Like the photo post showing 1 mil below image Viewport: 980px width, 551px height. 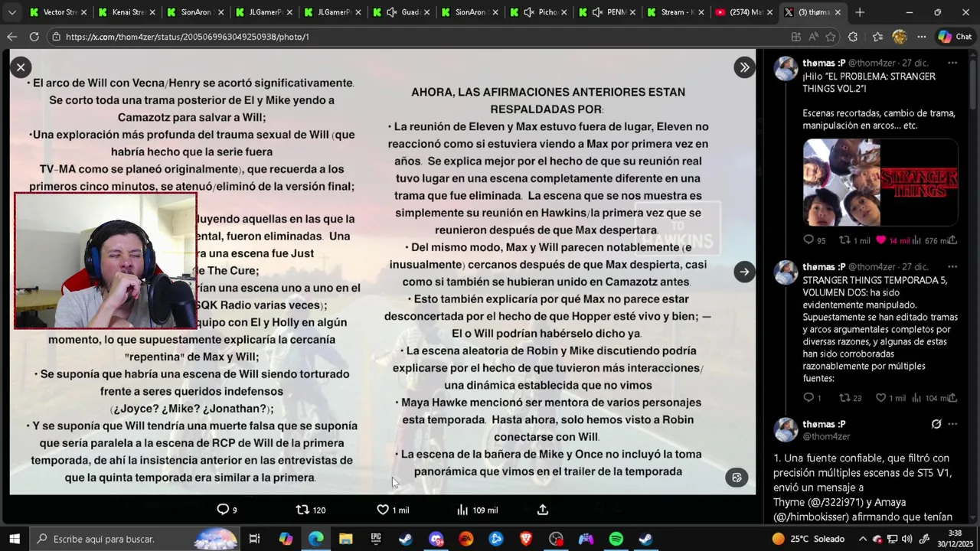coord(393,510)
